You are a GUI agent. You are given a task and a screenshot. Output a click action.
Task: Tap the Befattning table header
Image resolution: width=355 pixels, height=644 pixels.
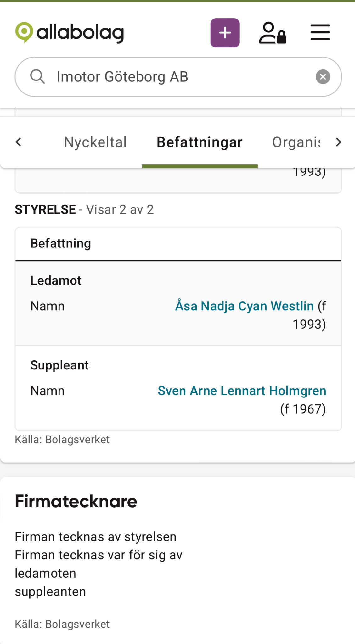point(61,243)
